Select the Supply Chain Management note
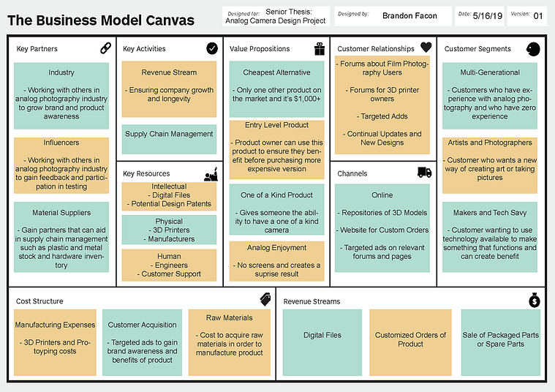Viewport: 555px width, 392px height. [x=169, y=139]
